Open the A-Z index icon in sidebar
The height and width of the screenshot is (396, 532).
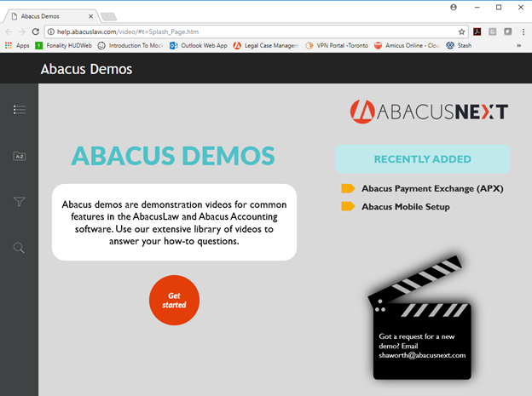pos(20,156)
